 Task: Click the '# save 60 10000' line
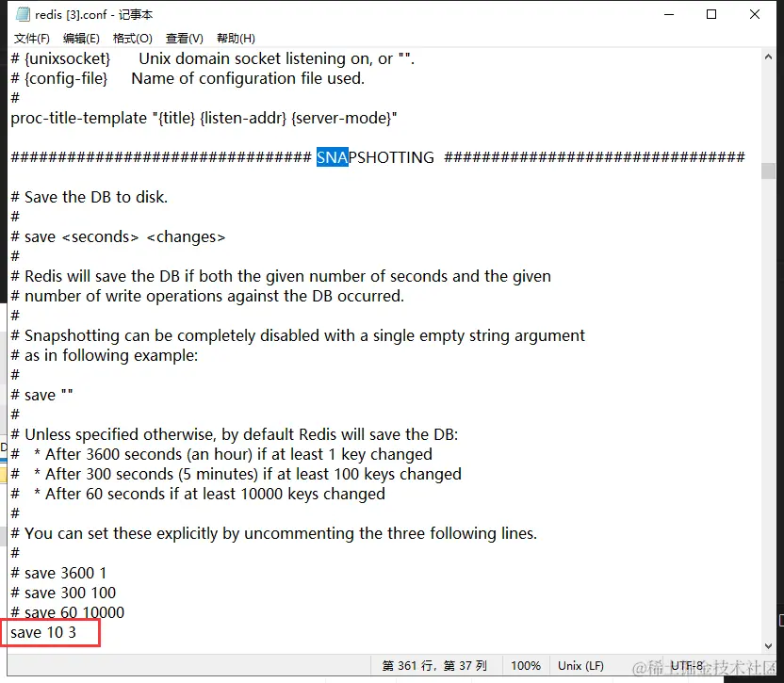click(x=68, y=612)
